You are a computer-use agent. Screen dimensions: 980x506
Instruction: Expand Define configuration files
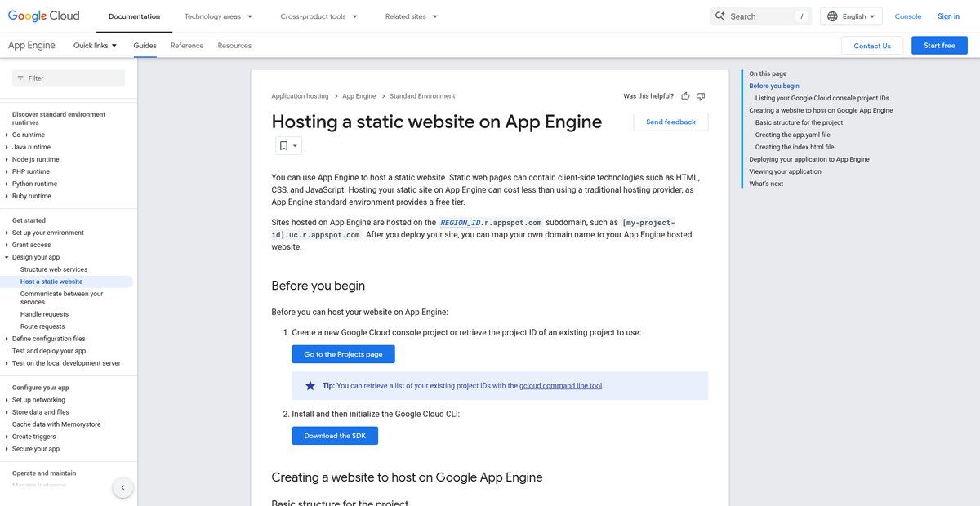click(7, 339)
